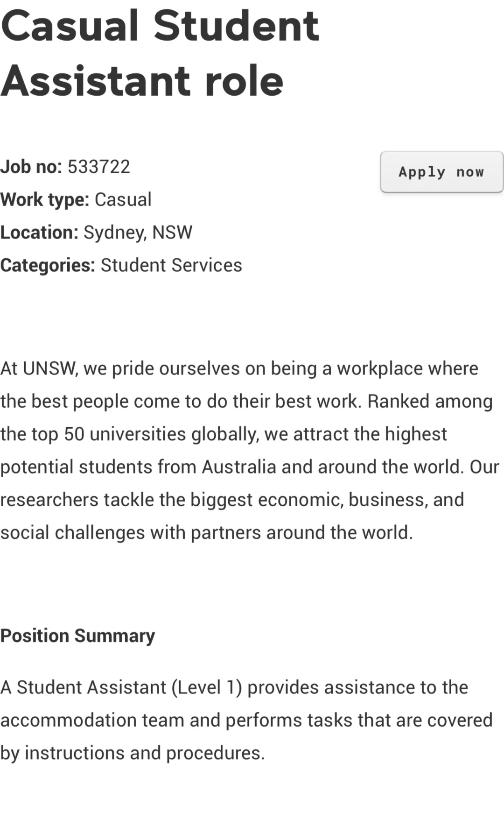
Task: Select the Casual work type value
Action: pyautogui.click(x=123, y=200)
